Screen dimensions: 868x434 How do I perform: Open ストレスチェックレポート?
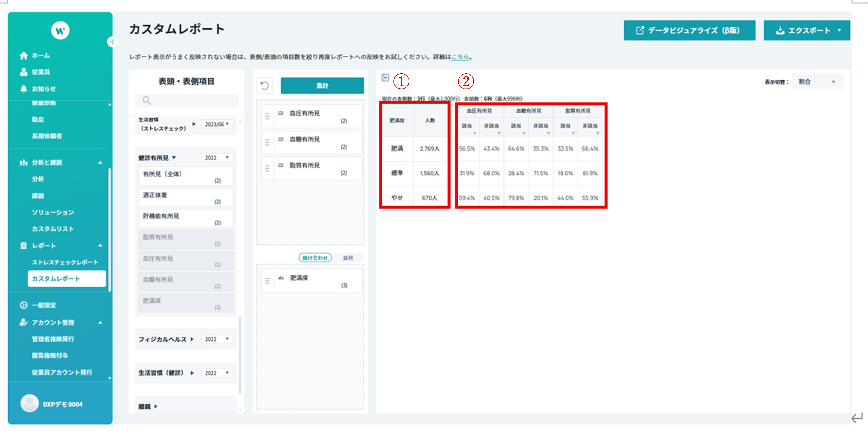(65, 262)
